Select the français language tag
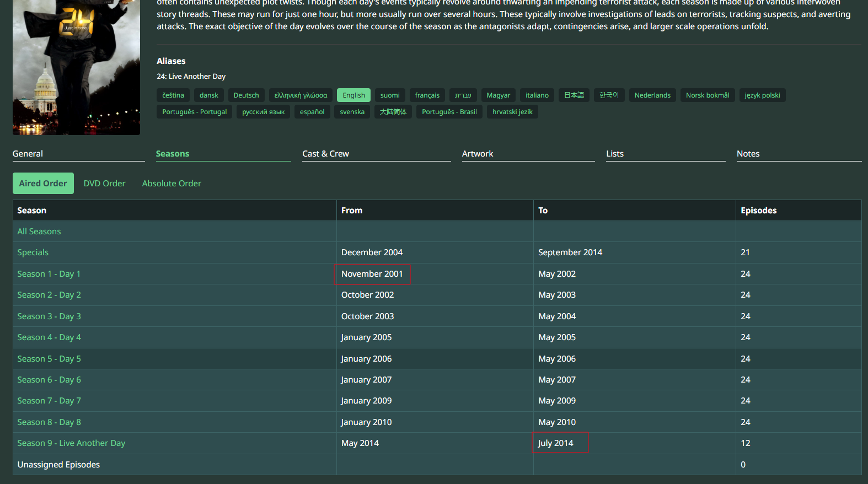 click(427, 95)
